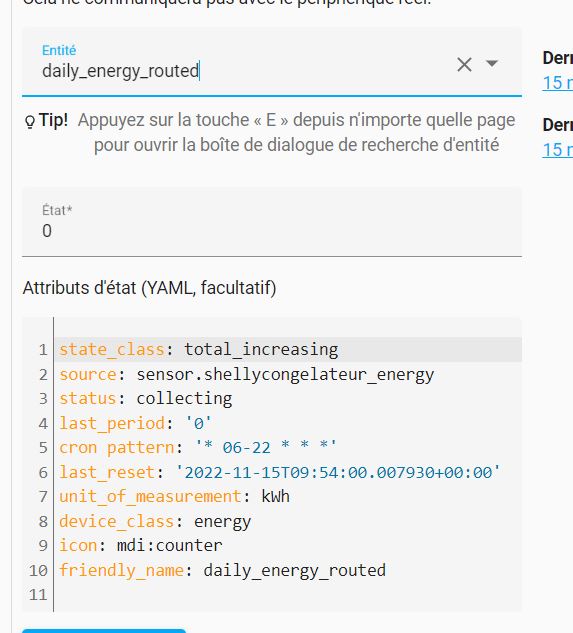Click the last_reset timestamp value
The width and height of the screenshot is (573, 633).
pyautogui.click(x=338, y=472)
